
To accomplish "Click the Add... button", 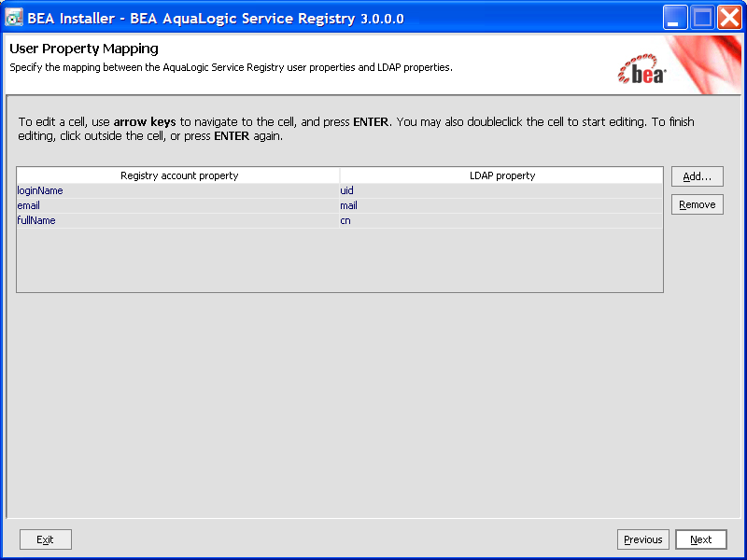I will click(x=697, y=176).
